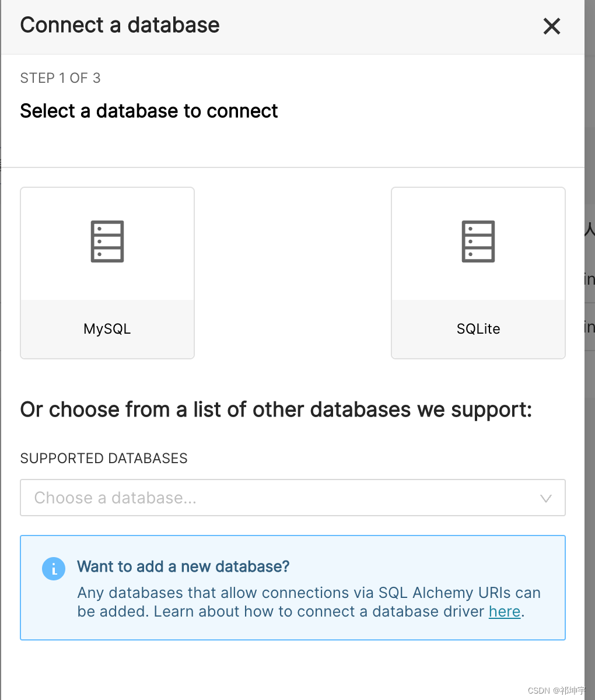Image resolution: width=595 pixels, height=700 pixels.
Task: Click the X icon to dismiss the dialog
Action: 551,26
